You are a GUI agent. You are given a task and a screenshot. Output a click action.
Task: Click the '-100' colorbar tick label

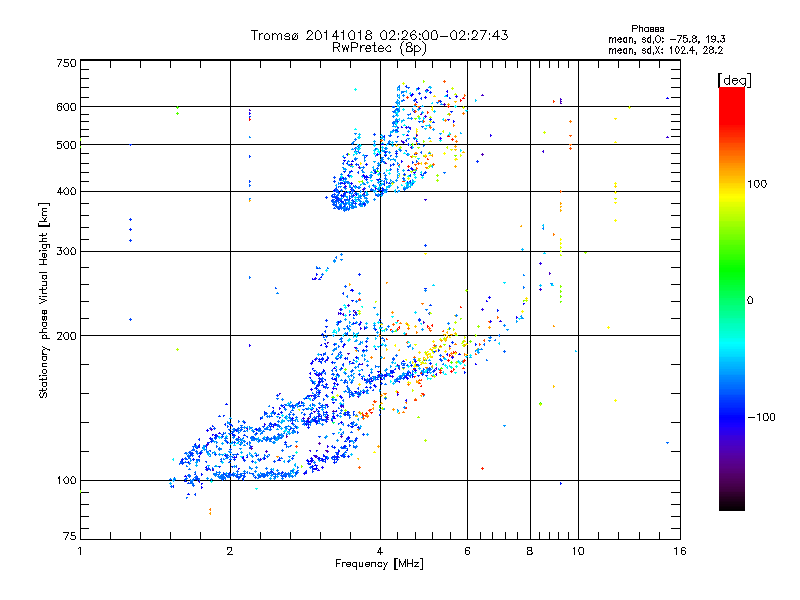761,417
